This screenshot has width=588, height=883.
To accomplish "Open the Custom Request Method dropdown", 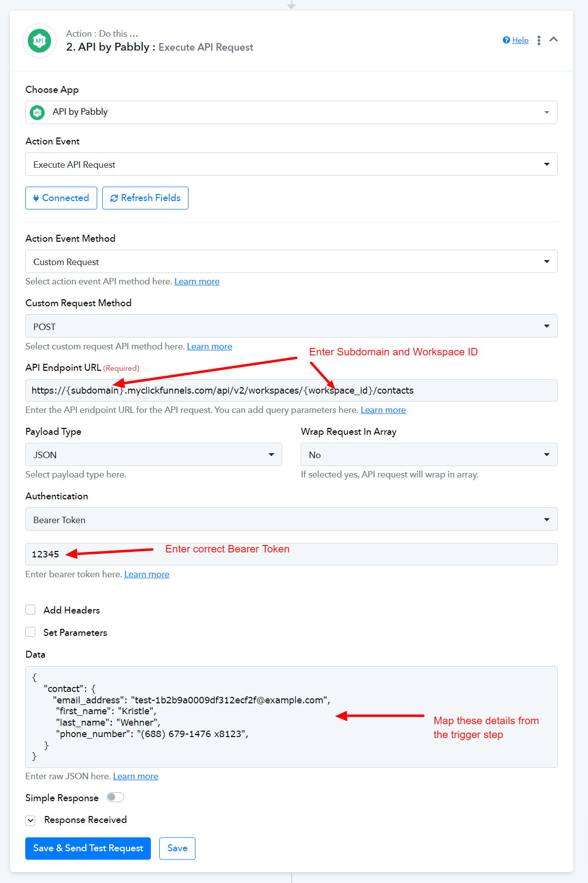I will pyautogui.click(x=291, y=326).
